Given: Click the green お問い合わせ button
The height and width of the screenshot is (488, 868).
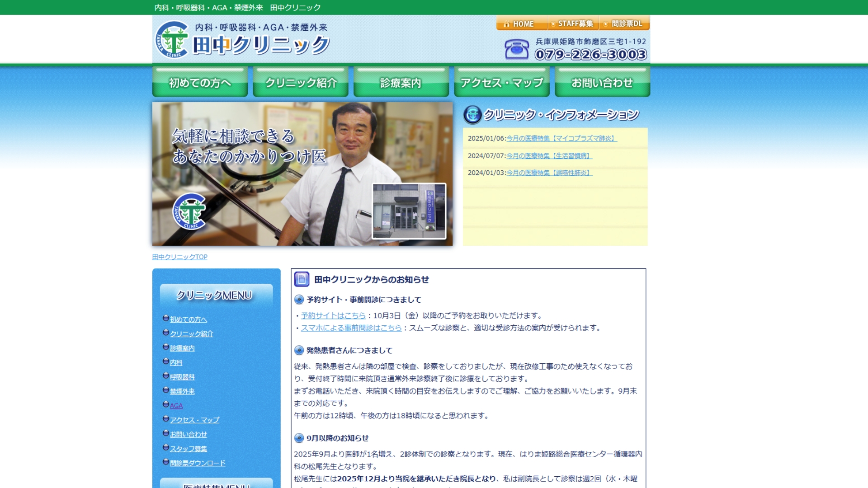Looking at the screenshot, I should (602, 82).
